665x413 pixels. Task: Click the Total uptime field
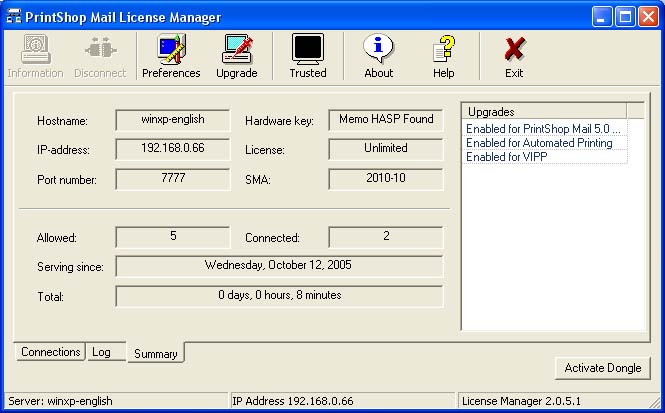pyautogui.click(x=279, y=296)
